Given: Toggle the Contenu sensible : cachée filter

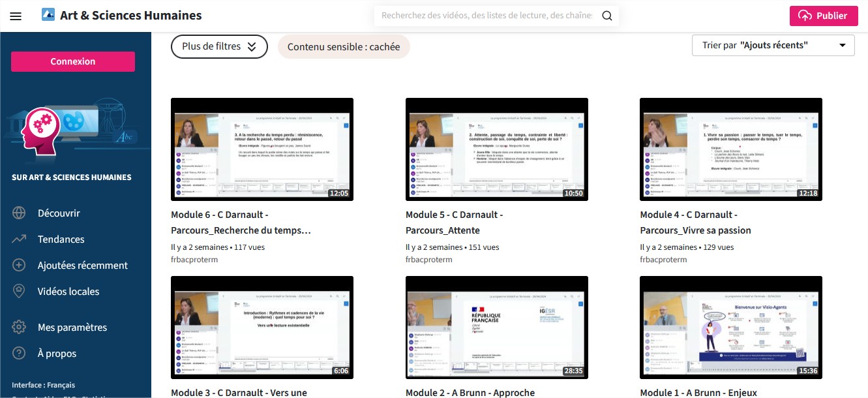Looking at the screenshot, I should point(344,47).
